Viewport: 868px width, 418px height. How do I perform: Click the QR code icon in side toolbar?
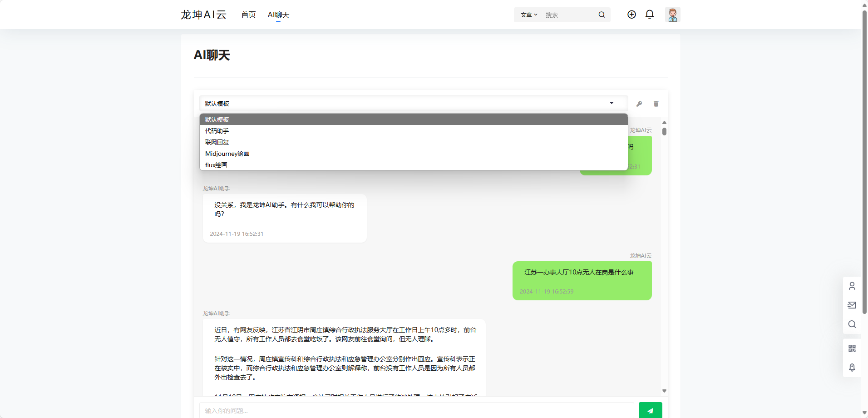(852, 348)
